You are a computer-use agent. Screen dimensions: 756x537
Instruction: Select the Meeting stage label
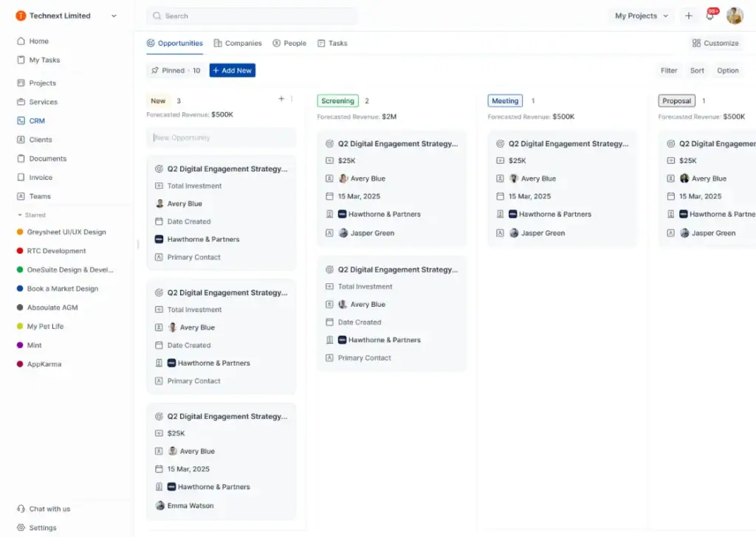click(x=505, y=100)
